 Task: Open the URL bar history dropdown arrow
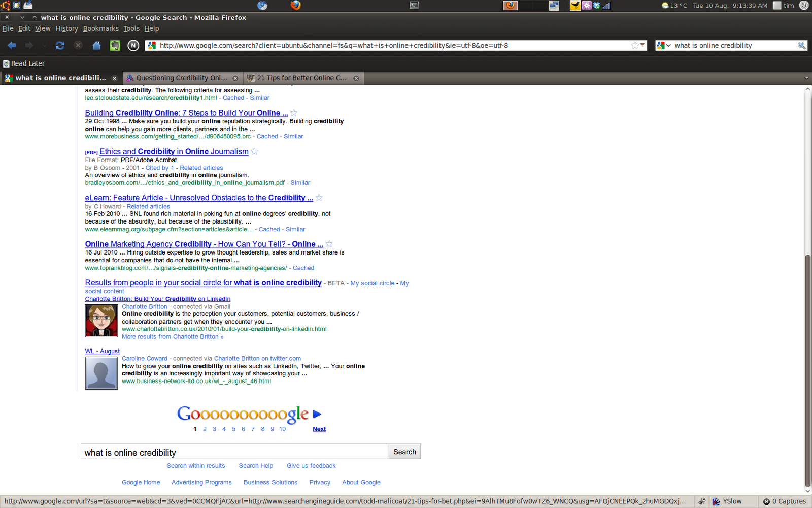[x=643, y=45]
